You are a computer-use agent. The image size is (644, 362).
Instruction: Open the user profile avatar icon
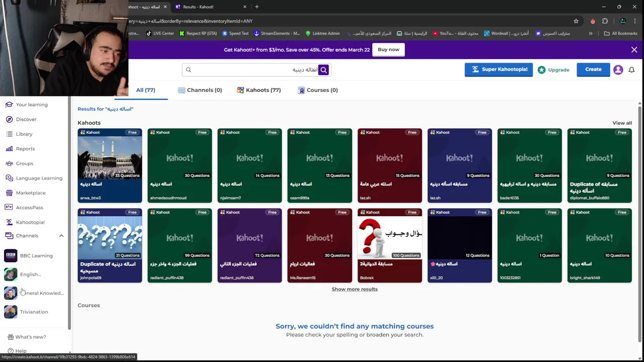click(x=618, y=70)
